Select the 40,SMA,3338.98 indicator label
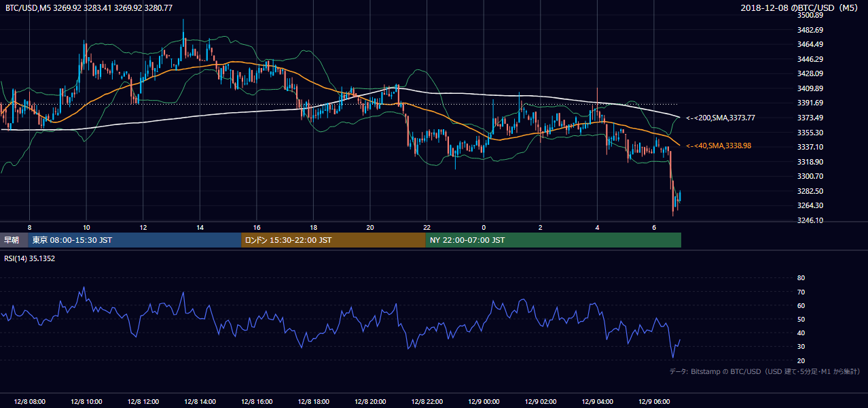This screenshot has height=408, width=868. click(719, 146)
